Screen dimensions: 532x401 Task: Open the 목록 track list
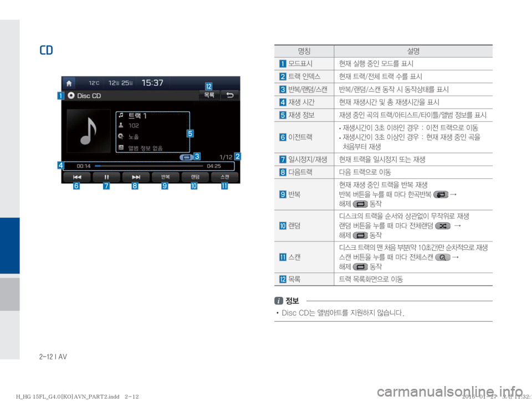[x=209, y=96]
